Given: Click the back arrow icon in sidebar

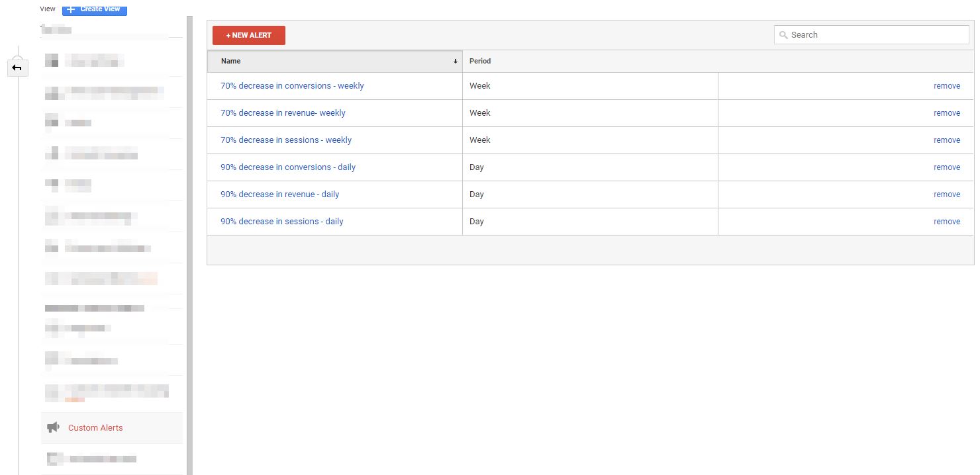Looking at the screenshot, I should tap(17, 67).
